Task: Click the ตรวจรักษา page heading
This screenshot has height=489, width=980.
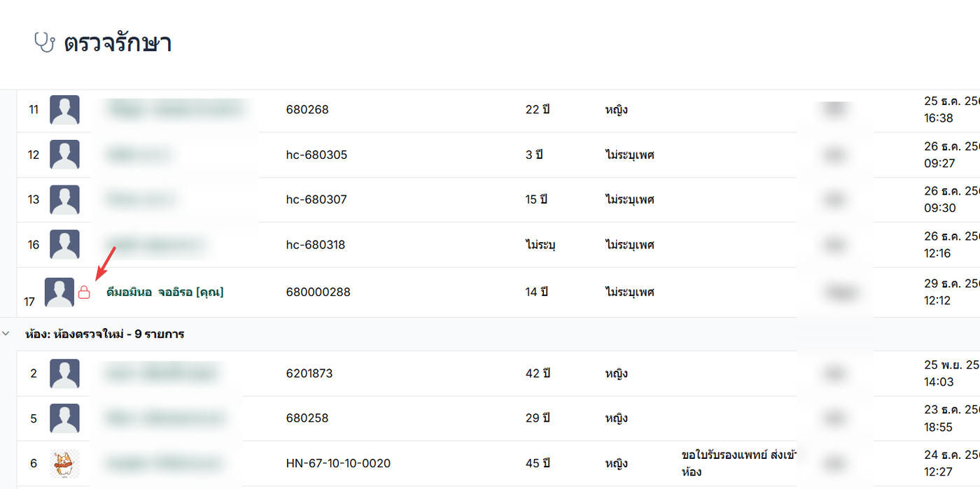Action: (x=118, y=43)
